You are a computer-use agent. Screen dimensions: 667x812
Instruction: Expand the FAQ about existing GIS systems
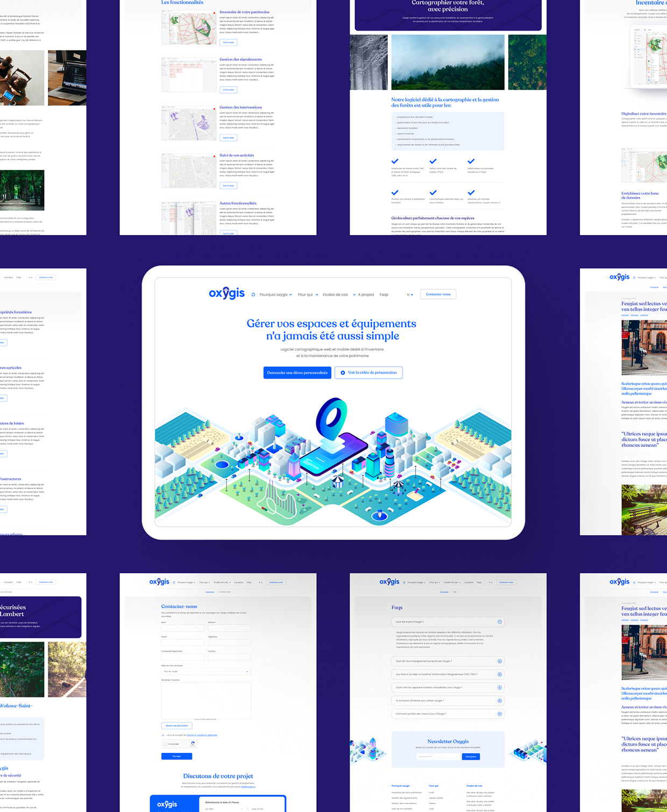pyautogui.click(x=500, y=674)
